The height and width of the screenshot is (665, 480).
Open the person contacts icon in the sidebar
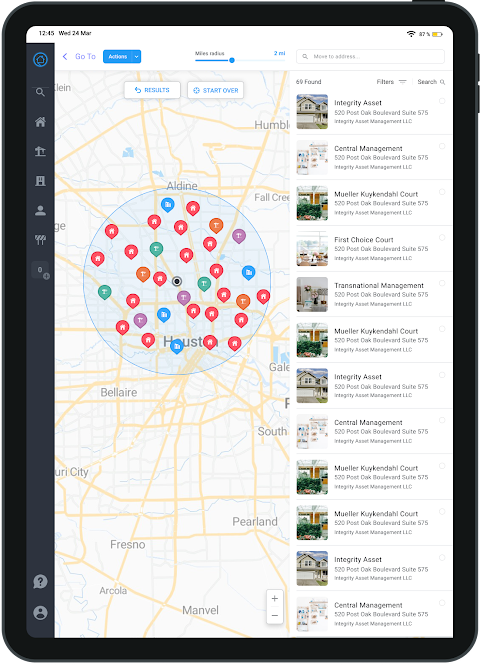coord(40,211)
